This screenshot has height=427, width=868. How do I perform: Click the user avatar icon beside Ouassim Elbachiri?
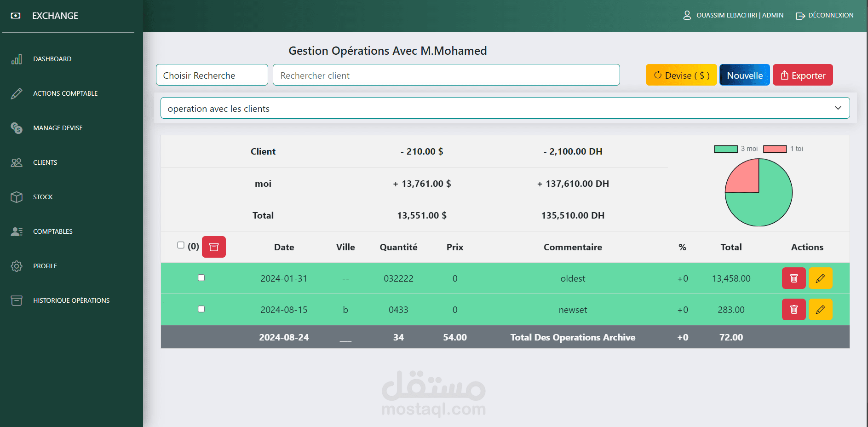(x=687, y=15)
